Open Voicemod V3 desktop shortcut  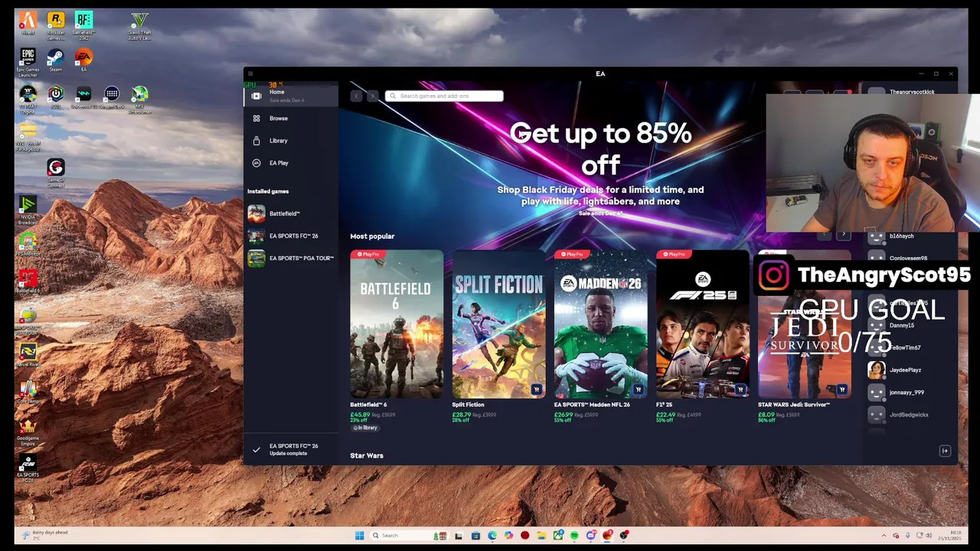click(83, 97)
